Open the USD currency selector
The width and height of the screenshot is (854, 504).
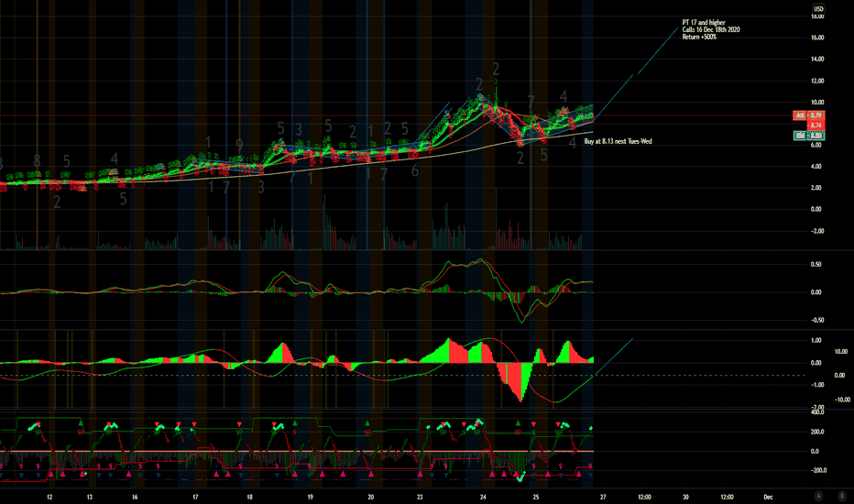click(x=818, y=9)
